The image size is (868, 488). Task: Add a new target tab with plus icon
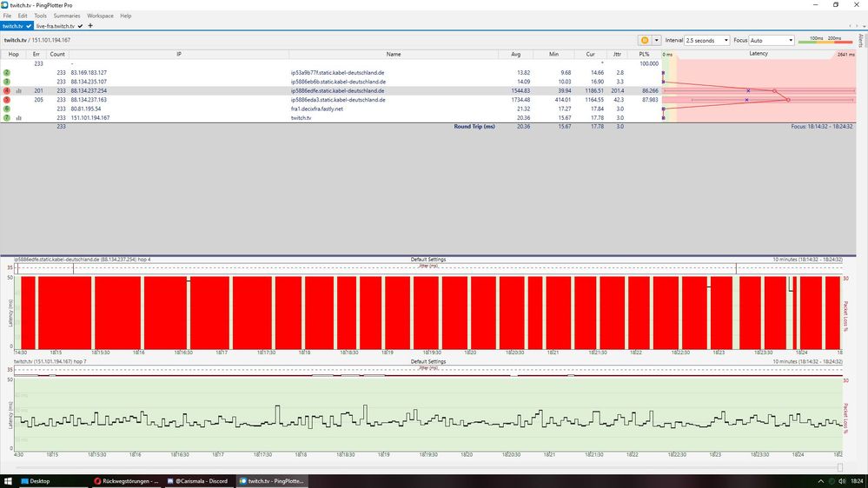pos(90,26)
